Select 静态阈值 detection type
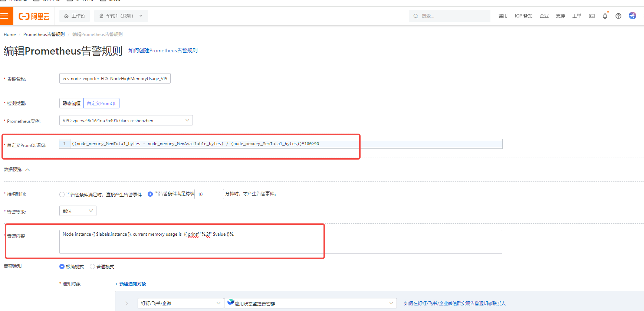The width and height of the screenshot is (644, 311). point(72,103)
